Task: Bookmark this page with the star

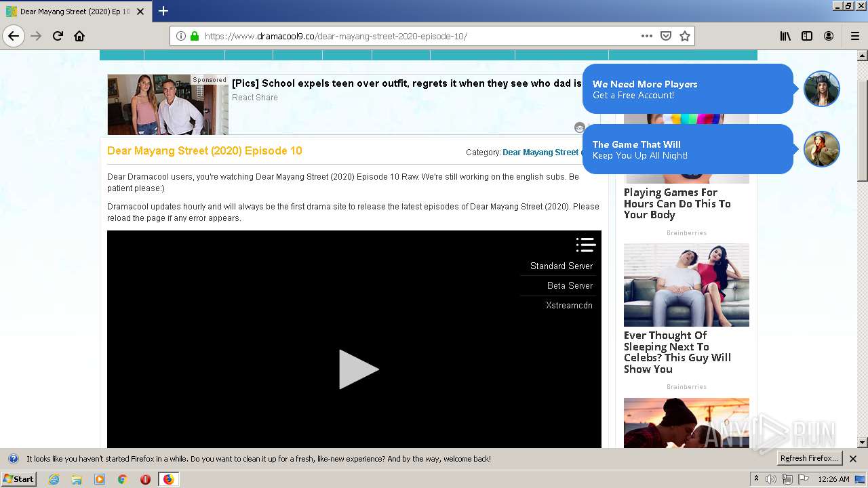Action: [685, 36]
